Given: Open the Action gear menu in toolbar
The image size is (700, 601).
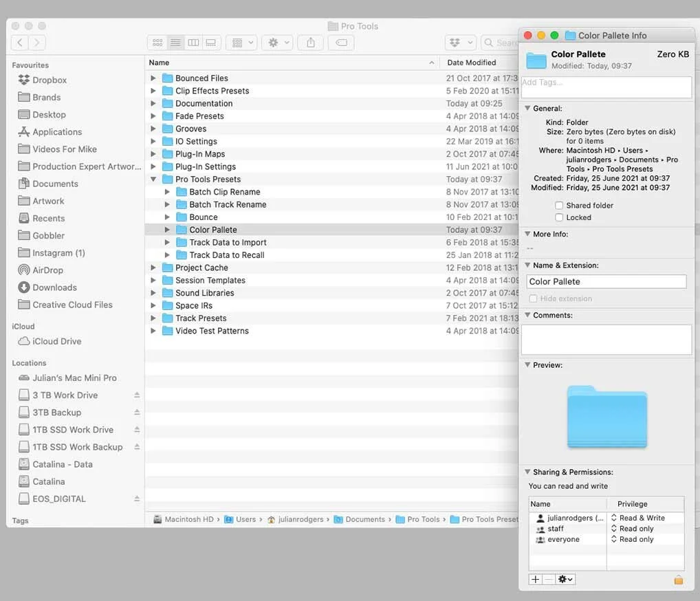Looking at the screenshot, I should point(277,43).
